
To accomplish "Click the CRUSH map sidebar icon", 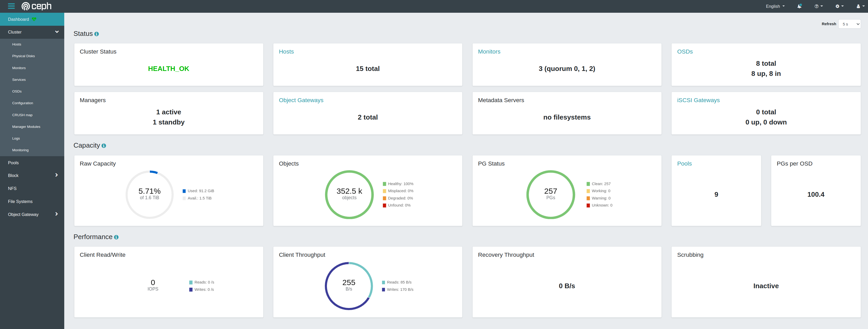I will point(22,114).
